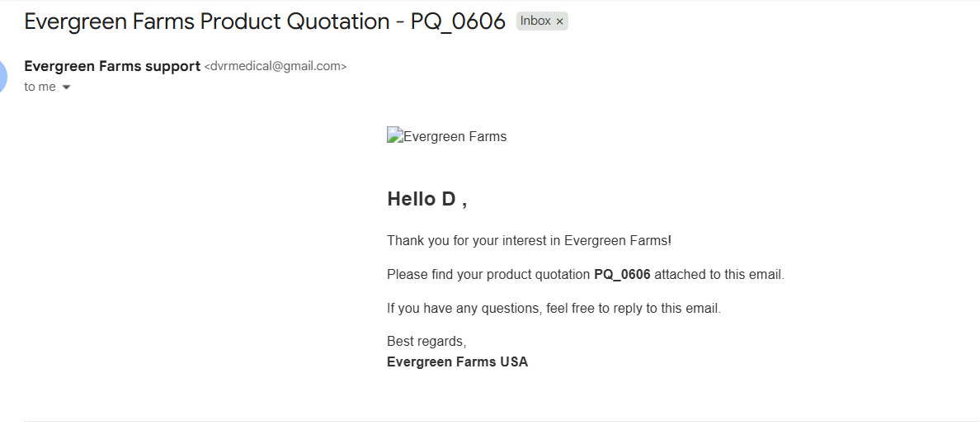Image resolution: width=980 pixels, height=430 pixels.
Task: Click the bold PQ_0606 in the body
Action: pos(622,274)
